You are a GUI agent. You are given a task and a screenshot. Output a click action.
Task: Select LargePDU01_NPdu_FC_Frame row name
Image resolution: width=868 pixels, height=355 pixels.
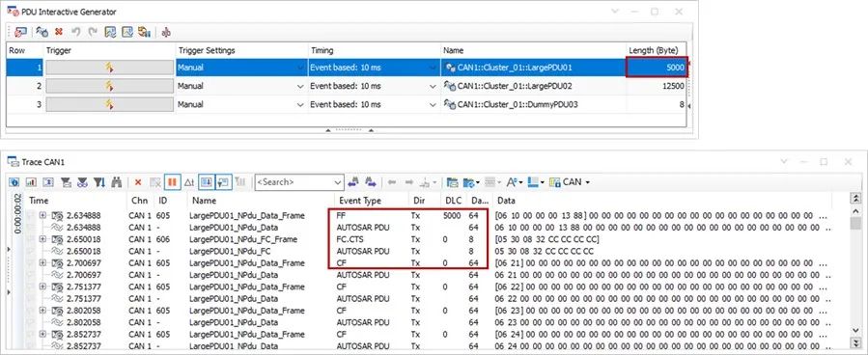click(x=243, y=239)
